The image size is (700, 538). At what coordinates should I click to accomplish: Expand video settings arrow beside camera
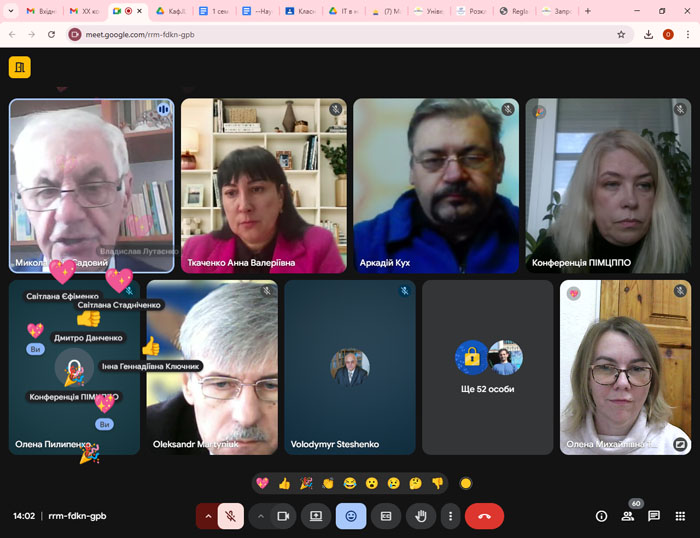[x=260, y=516]
